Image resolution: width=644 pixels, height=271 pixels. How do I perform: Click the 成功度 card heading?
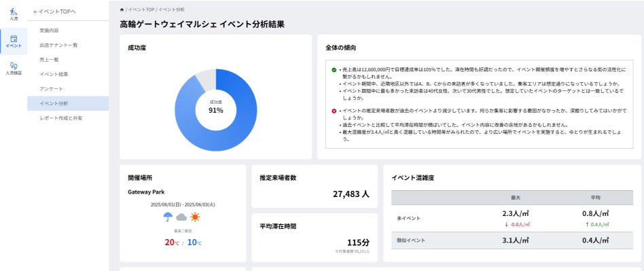click(x=137, y=48)
